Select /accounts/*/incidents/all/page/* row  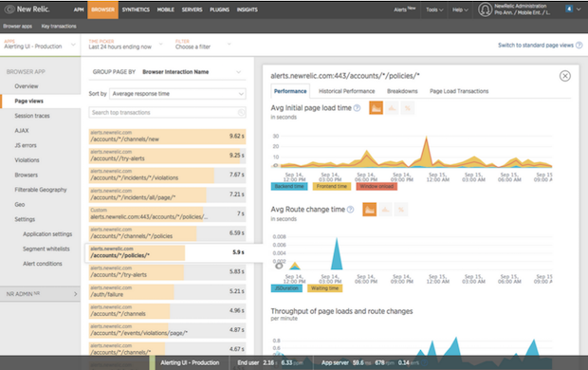167,194
